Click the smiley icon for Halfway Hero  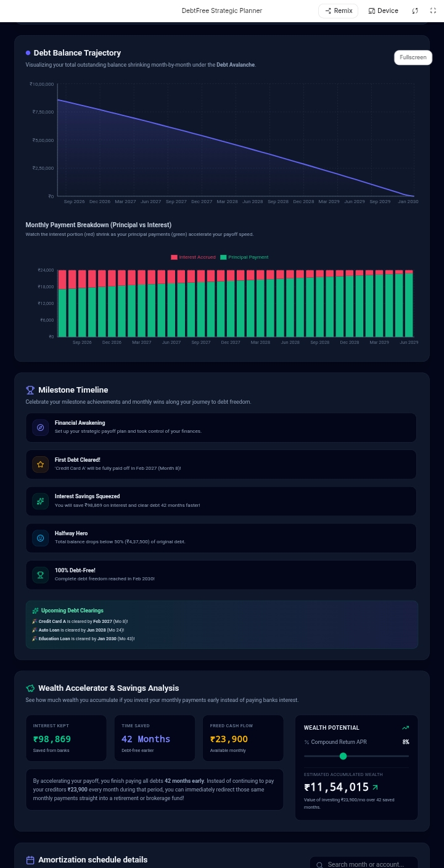pos(41,538)
